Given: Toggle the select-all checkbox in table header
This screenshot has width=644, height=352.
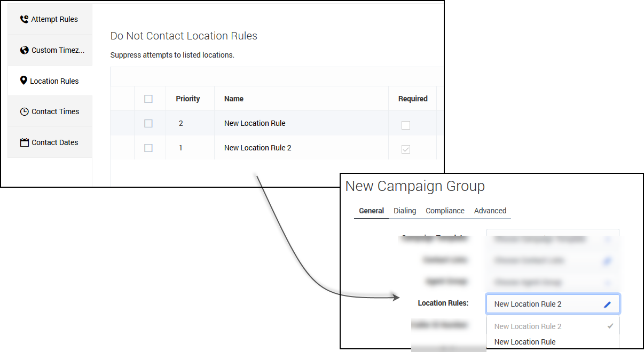Looking at the screenshot, I should pyautogui.click(x=148, y=99).
